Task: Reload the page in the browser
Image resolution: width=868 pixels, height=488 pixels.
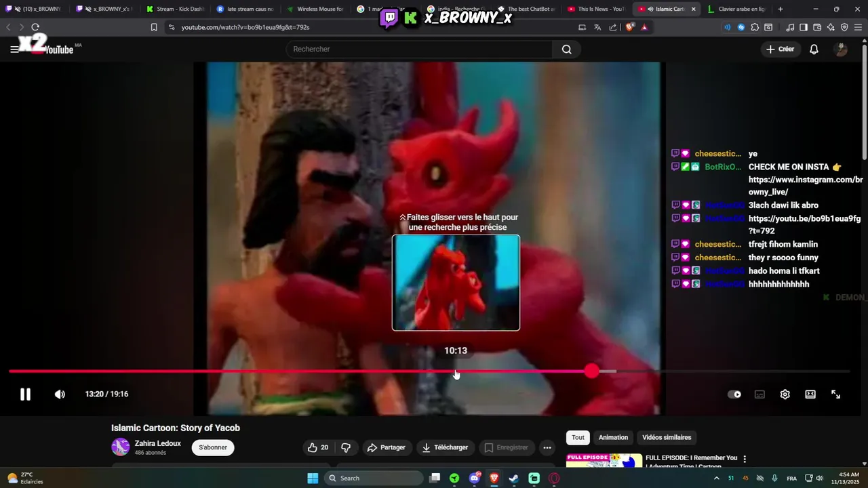Action: pyautogui.click(x=35, y=27)
